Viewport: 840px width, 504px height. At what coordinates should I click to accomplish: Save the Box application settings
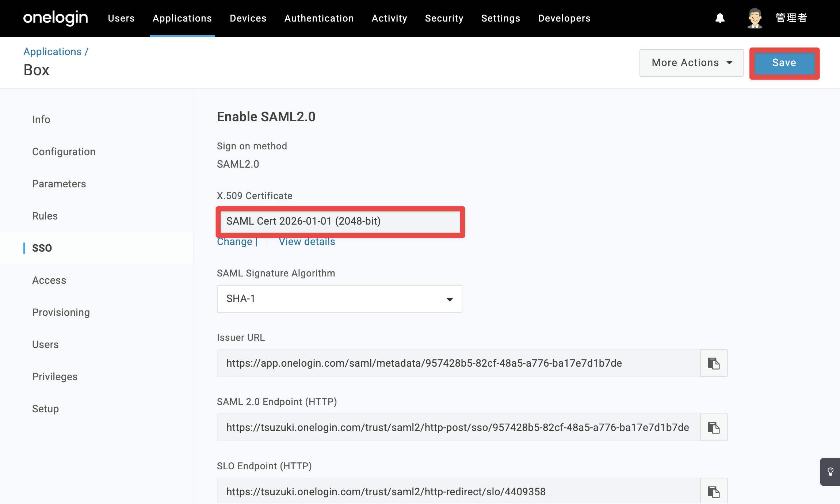click(784, 63)
